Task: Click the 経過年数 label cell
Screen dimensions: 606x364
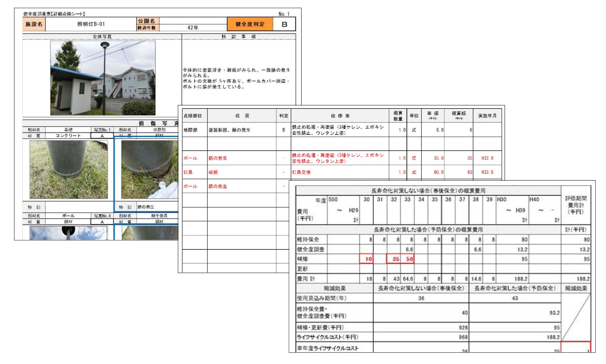Action: tap(148, 28)
